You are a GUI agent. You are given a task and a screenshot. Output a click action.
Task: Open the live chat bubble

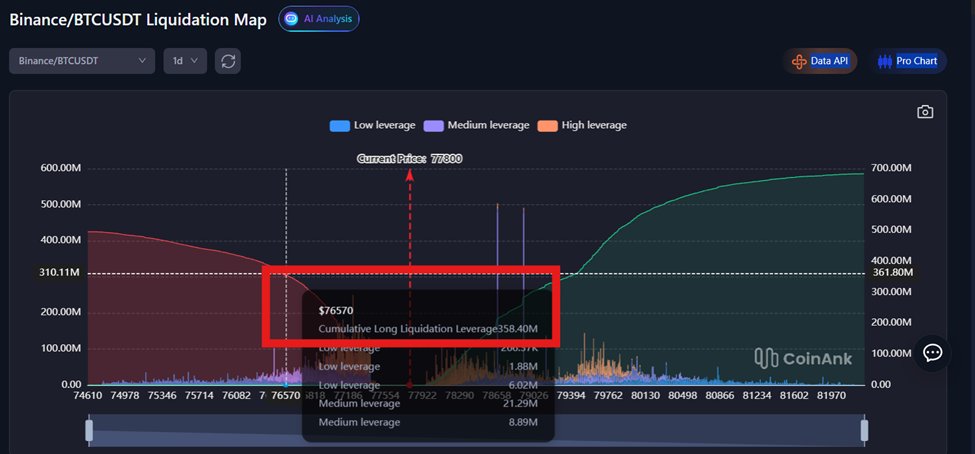pyautogui.click(x=932, y=353)
